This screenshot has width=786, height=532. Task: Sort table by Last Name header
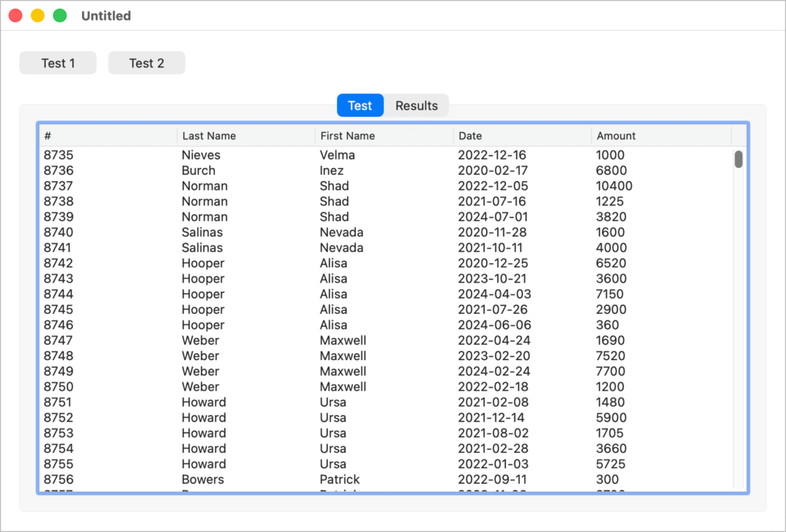tap(246, 136)
